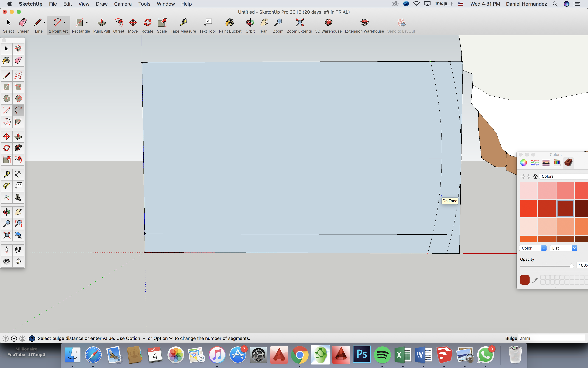
Task: Select the highlighted dark red swatch
Action: coord(565,209)
